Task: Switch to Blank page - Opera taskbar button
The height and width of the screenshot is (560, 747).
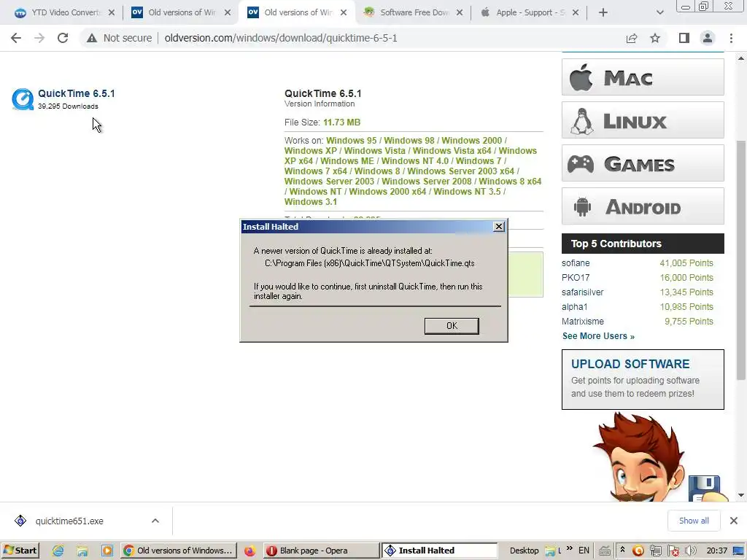Action: [x=321, y=551]
